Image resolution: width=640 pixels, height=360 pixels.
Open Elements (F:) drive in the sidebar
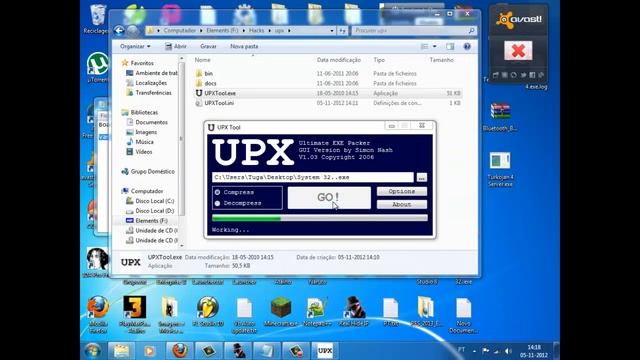point(151,221)
